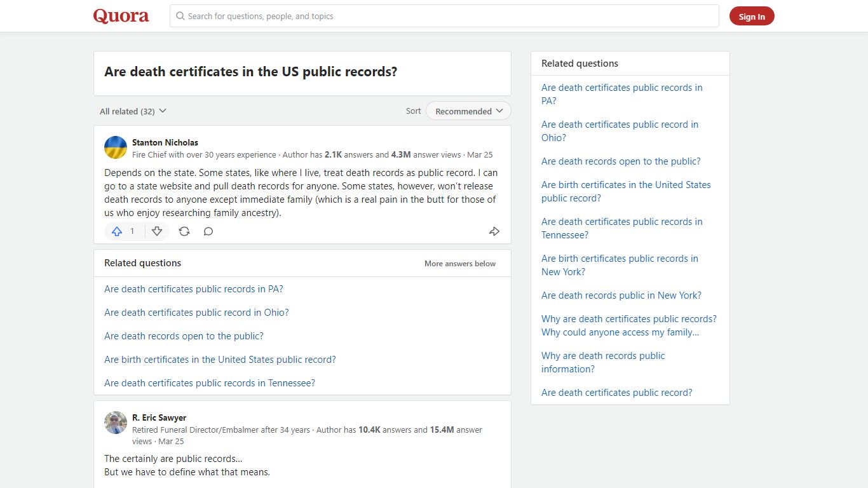868x488 pixels.
Task: Open R. Eric Sawyer's profile name
Action: click(x=159, y=417)
